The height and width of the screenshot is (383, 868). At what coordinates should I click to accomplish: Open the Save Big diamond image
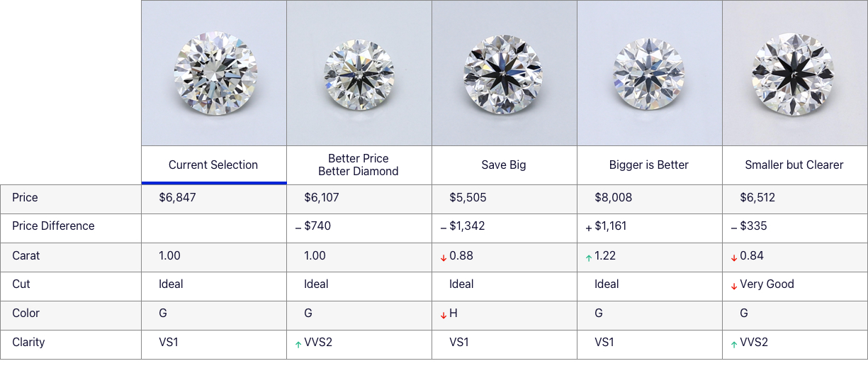[505, 73]
